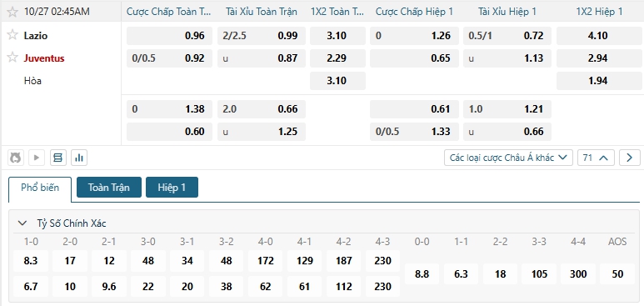Choose over 2/2.5 odds 0.99
This screenshot has width=644, height=306.
coord(262,36)
